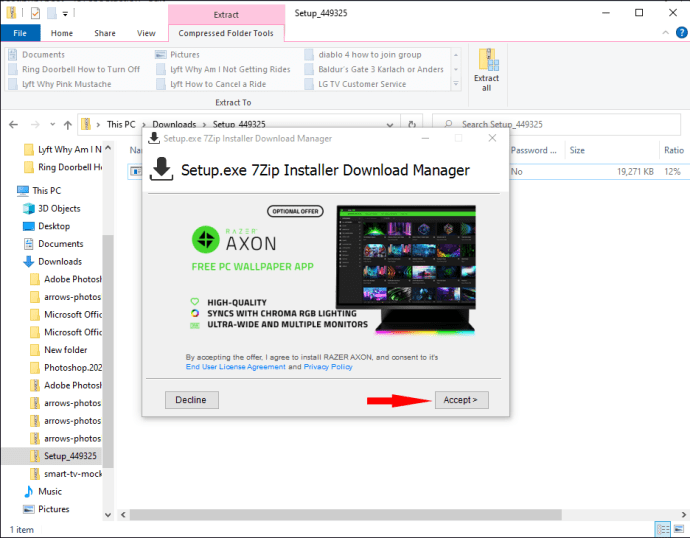Image resolution: width=690 pixels, height=538 pixels.
Task: Expand the Extract To destinations gallery
Action: (x=456, y=84)
